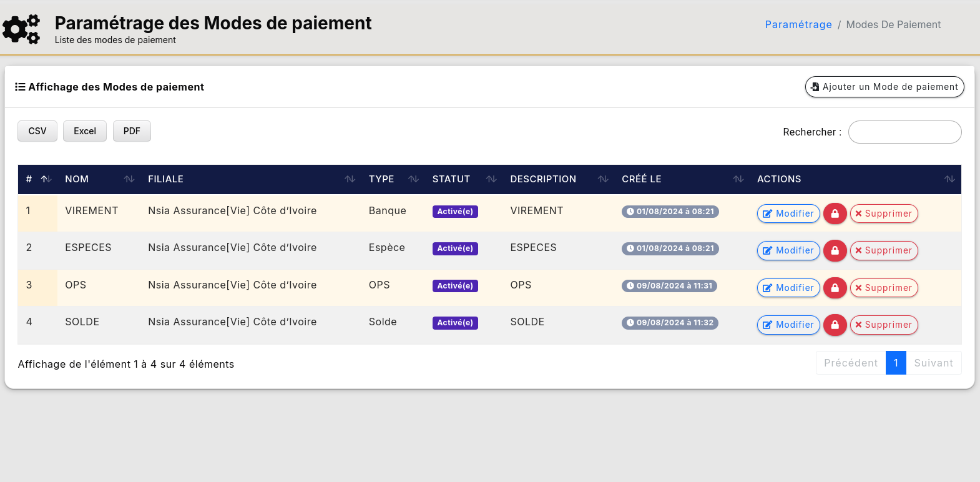Sort by STATUT column sort icon
980x482 pixels.
[x=491, y=179]
